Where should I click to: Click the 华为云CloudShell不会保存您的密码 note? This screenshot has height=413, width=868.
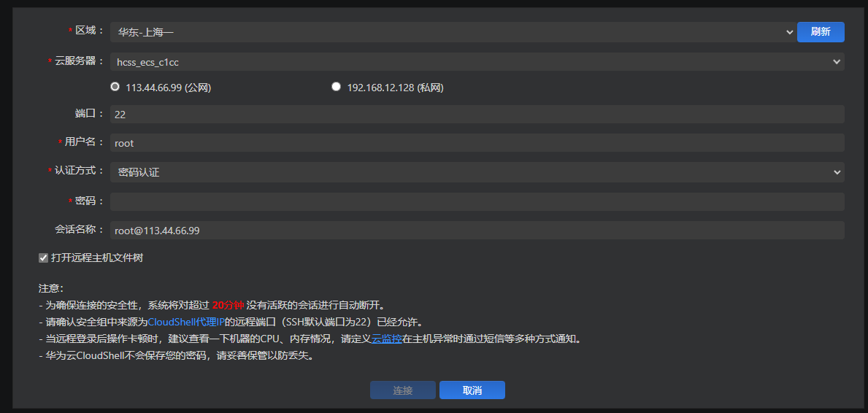(177, 356)
